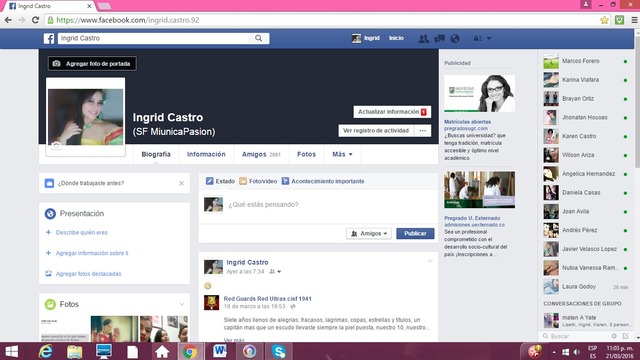Open Internet Explorer from taskbar
This screenshot has width=640, height=360.
click(45, 351)
